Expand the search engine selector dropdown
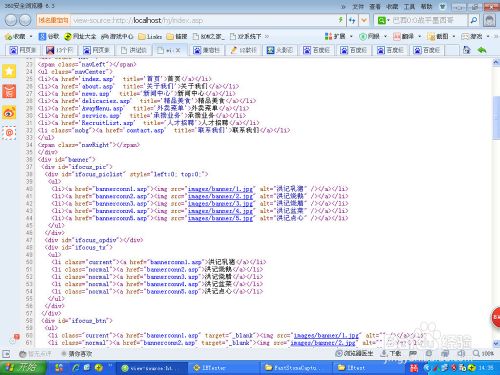Viewport: 500px width, 375px height. pyautogui.click(x=383, y=21)
